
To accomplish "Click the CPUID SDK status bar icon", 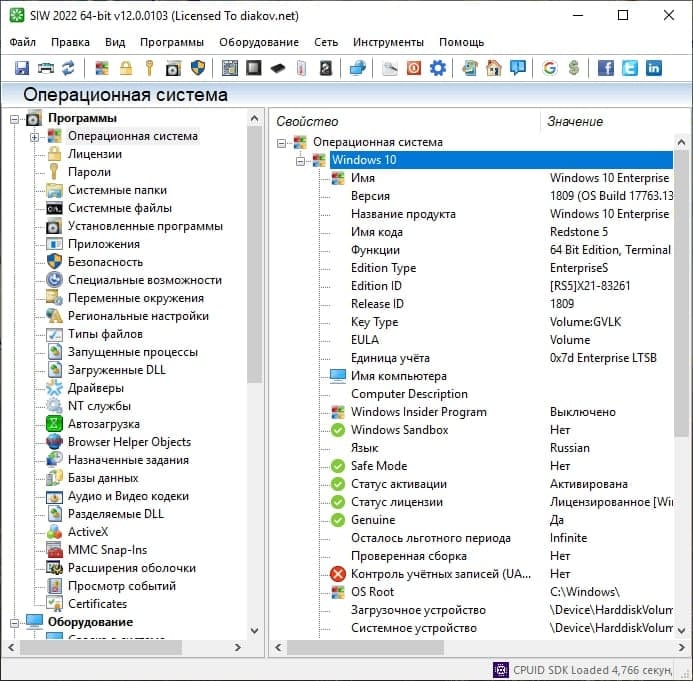I will point(500,670).
